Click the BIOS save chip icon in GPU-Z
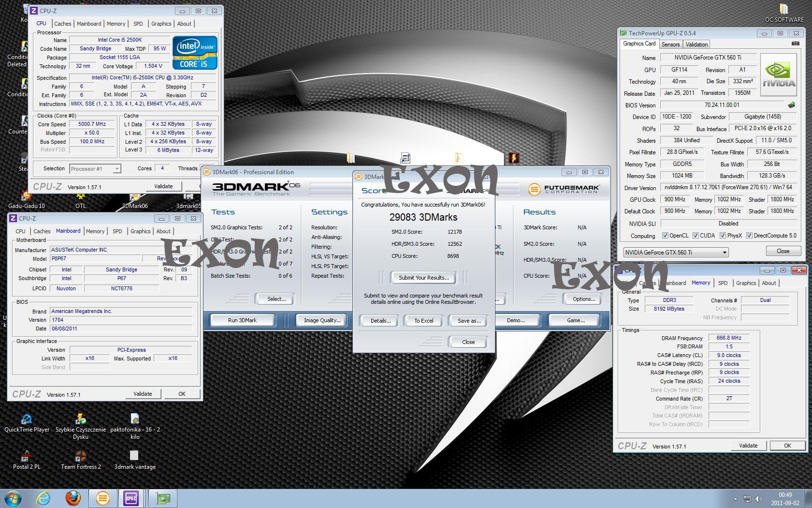The image size is (812, 508). point(792,105)
